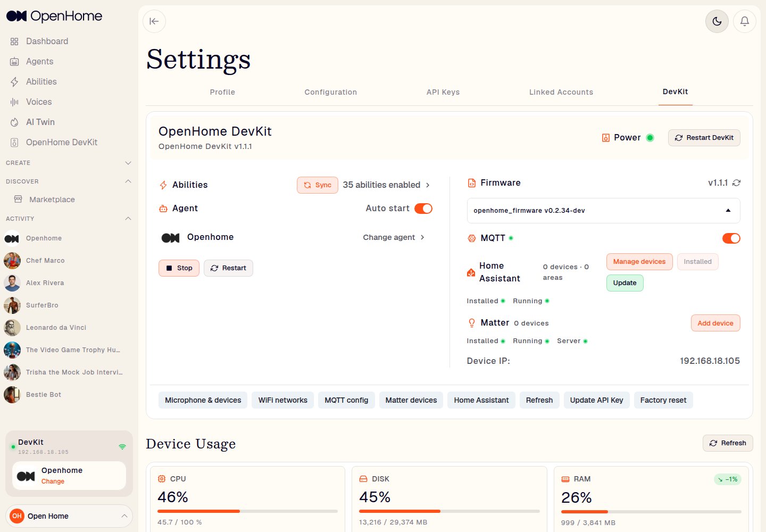Click the Power device icon
766x532 pixels.
605,138
